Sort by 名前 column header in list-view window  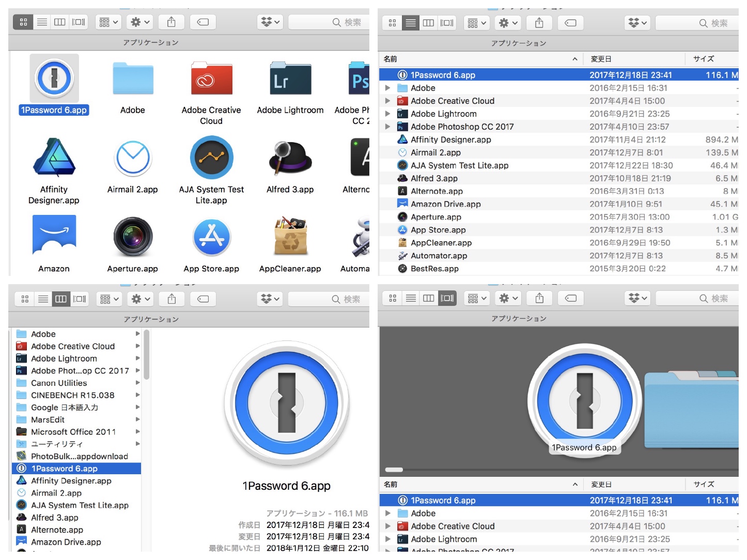(480, 59)
